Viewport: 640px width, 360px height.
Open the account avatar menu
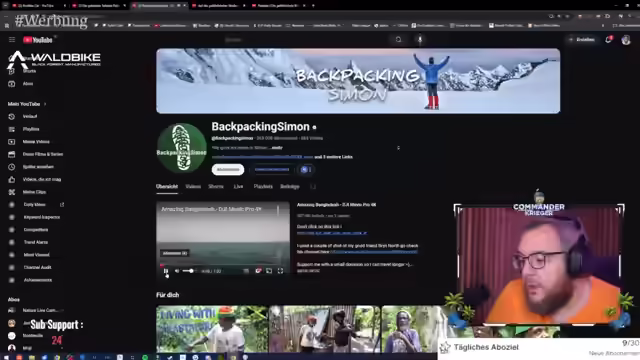[626, 40]
